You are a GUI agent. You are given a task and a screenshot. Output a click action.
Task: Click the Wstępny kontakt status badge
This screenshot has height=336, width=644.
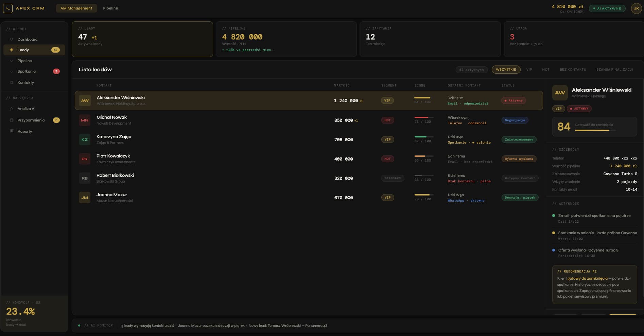520,178
